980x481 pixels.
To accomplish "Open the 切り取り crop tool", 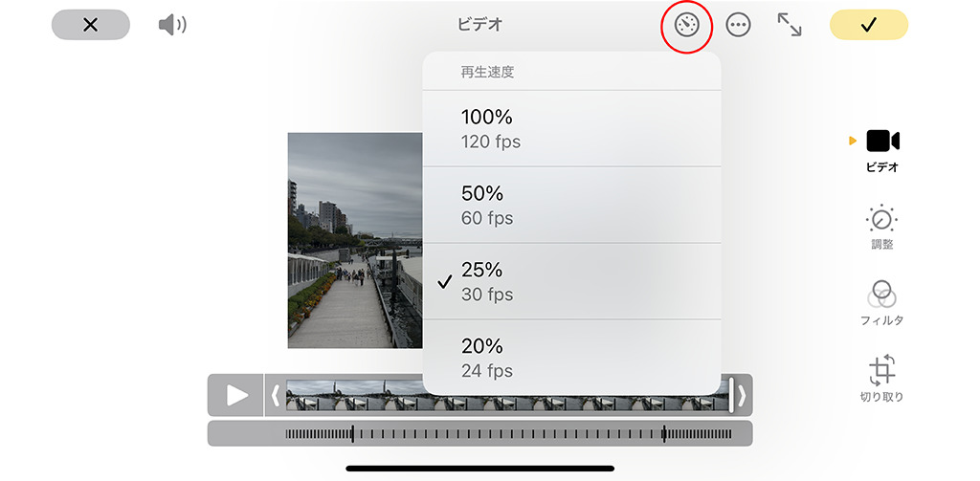I will (881, 380).
